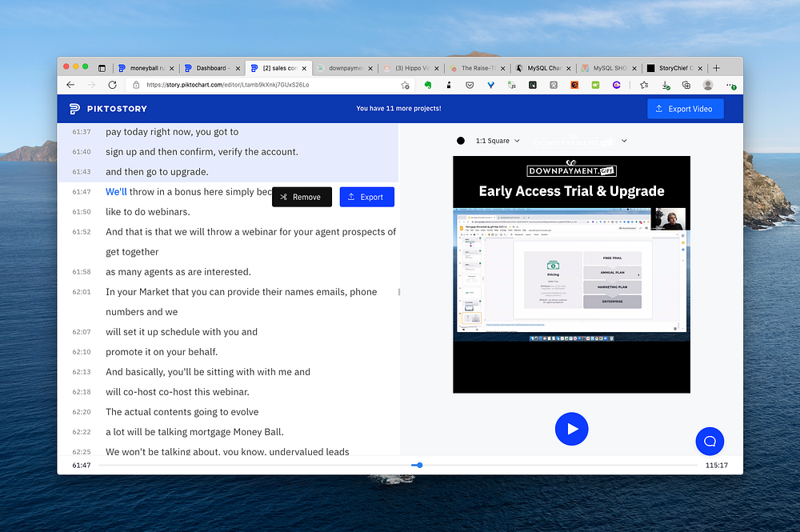Open the tab actions menu icon
The image size is (800, 532).
(x=102, y=68)
